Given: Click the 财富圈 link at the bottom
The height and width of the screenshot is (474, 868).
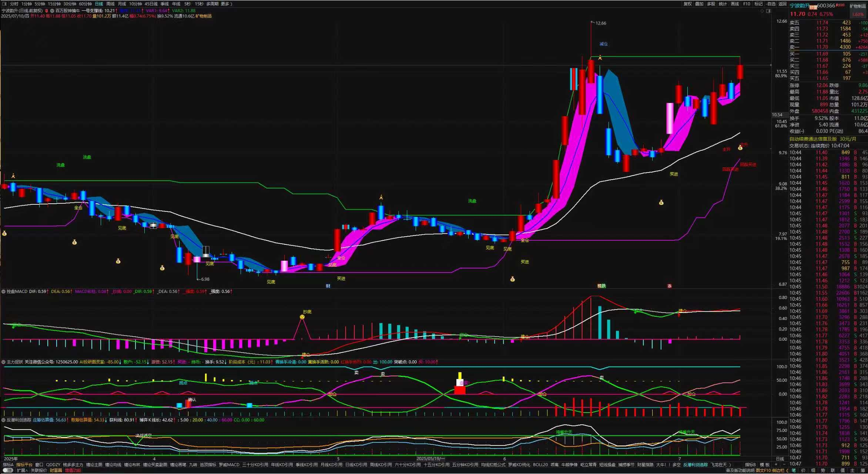Looking at the screenshot, I should coord(56,470).
